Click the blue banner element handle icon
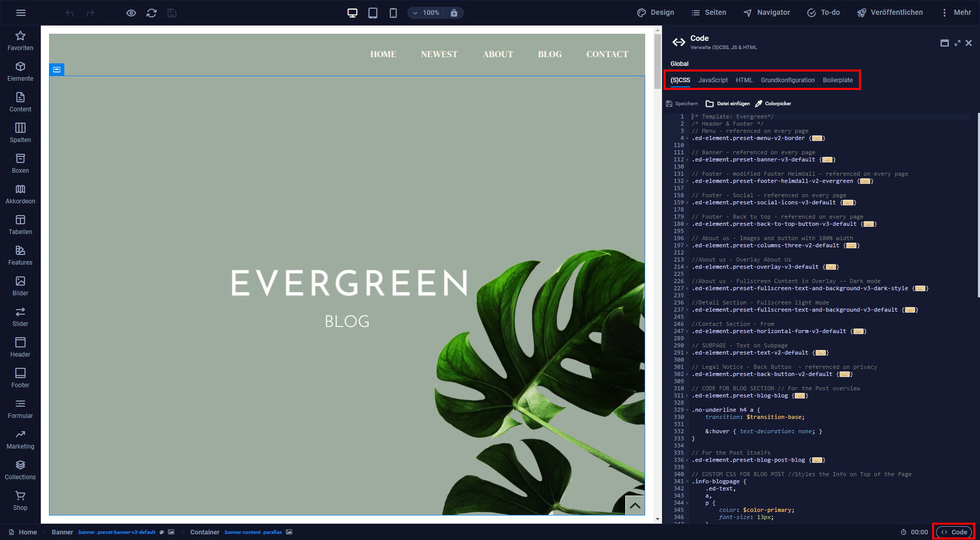Image resolution: width=980 pixels, height=540 pixels. click(57, 69)
